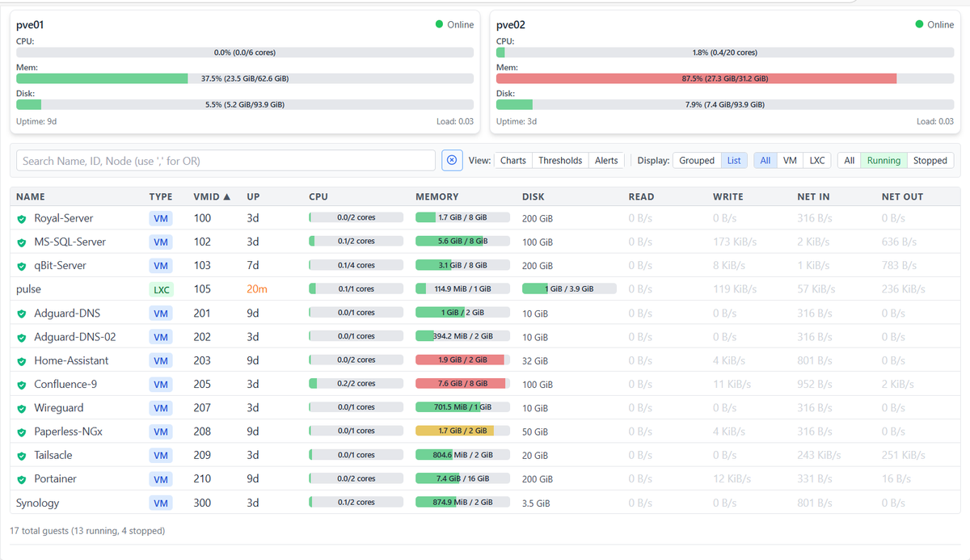970x560 pixels.
Task: Click VMID 205 cell
Action: 202,384
